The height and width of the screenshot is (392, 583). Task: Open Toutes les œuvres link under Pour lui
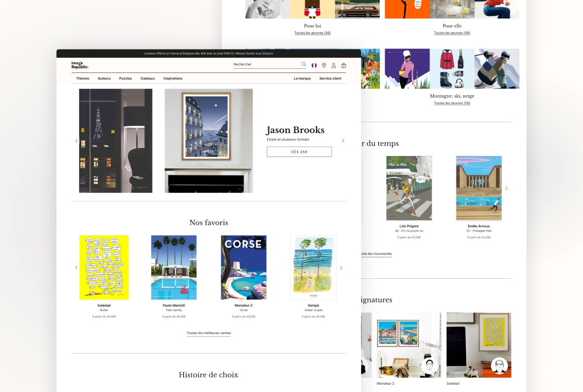[312, 33]
